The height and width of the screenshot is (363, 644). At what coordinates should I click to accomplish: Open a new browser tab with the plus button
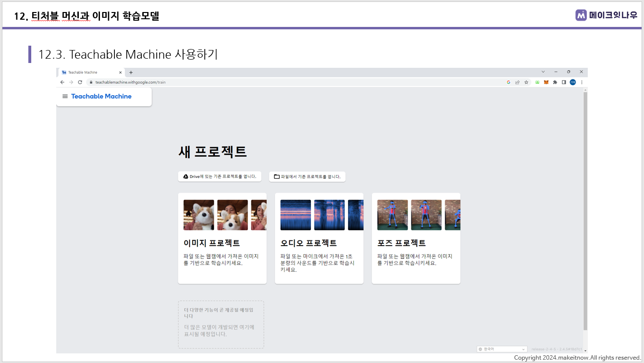tap(131, 73)
